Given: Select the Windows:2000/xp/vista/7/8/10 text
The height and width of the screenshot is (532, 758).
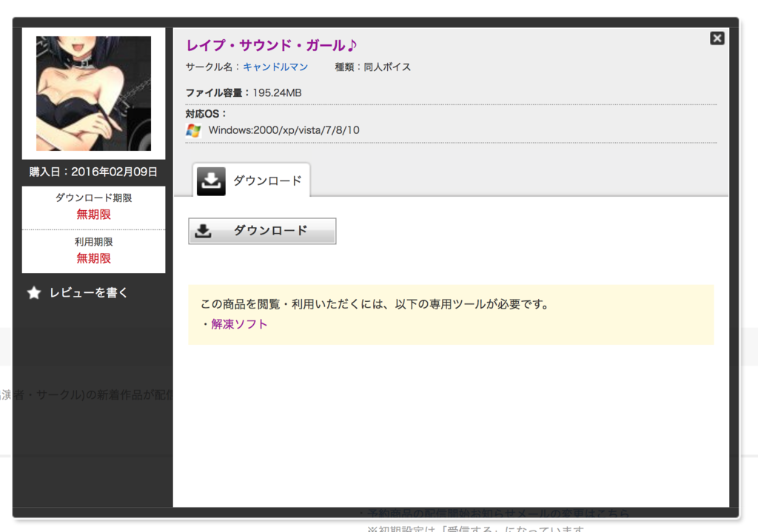Looking at the screenshot, I should tap(284, 130).
